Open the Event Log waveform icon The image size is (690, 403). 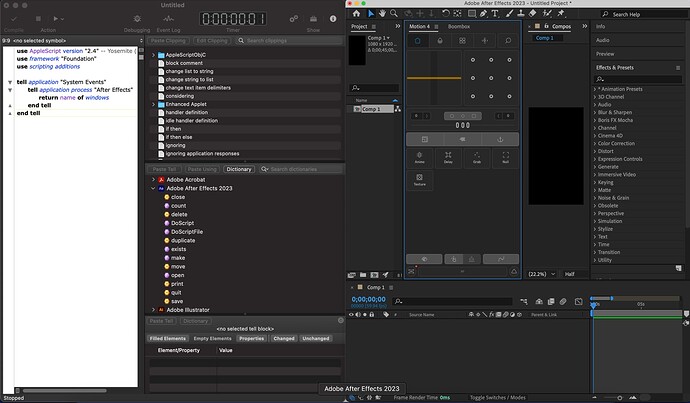click(169, 19)
